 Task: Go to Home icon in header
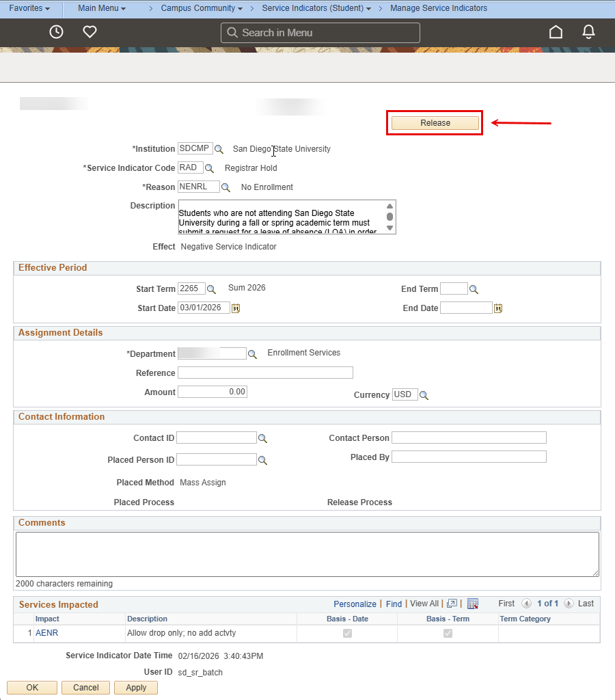coord(556,31)
